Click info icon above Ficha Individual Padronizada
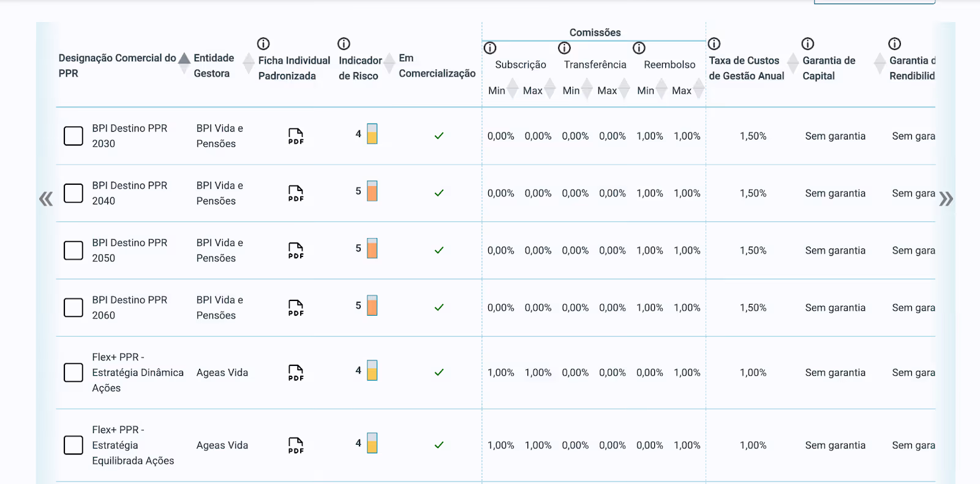 pos(263,43)
